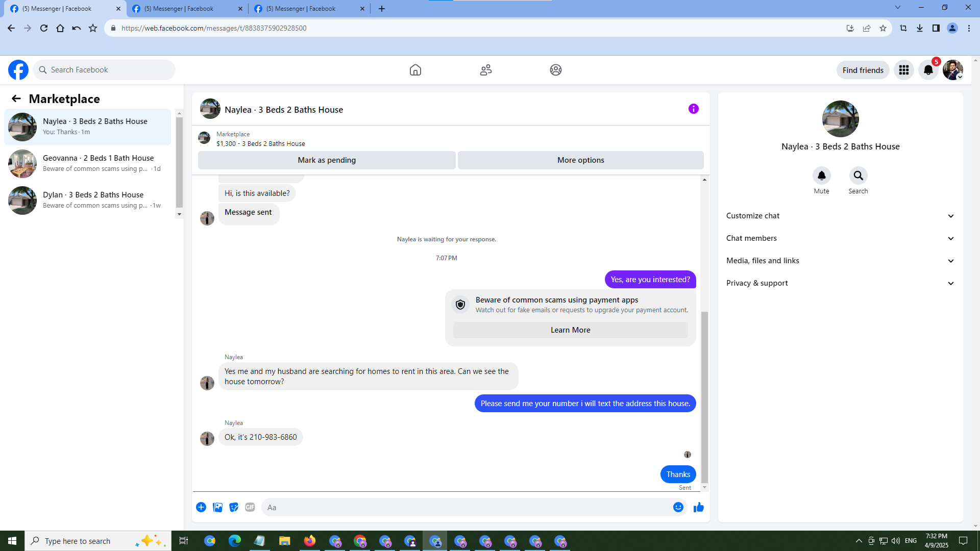Open the $1,300 Marketplace listing link

tap(261, 144)
